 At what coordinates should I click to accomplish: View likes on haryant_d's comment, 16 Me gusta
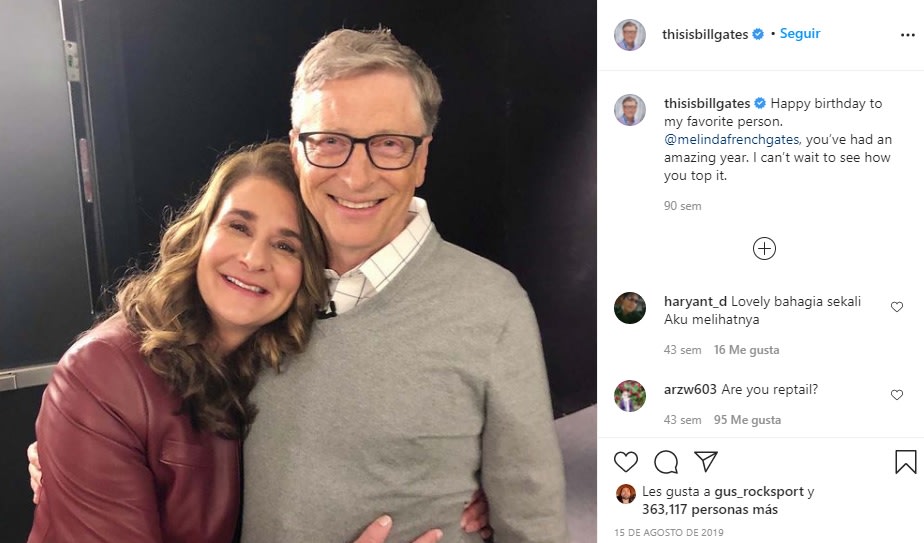click(x=746, y=350)
